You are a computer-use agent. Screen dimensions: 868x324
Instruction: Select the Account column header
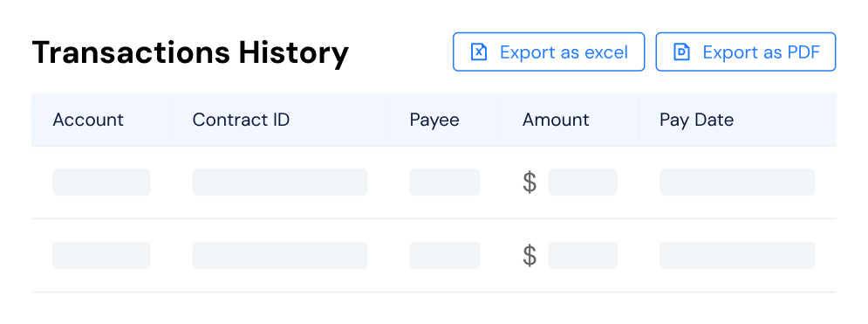pyautogui.click(x=88, y=120)
